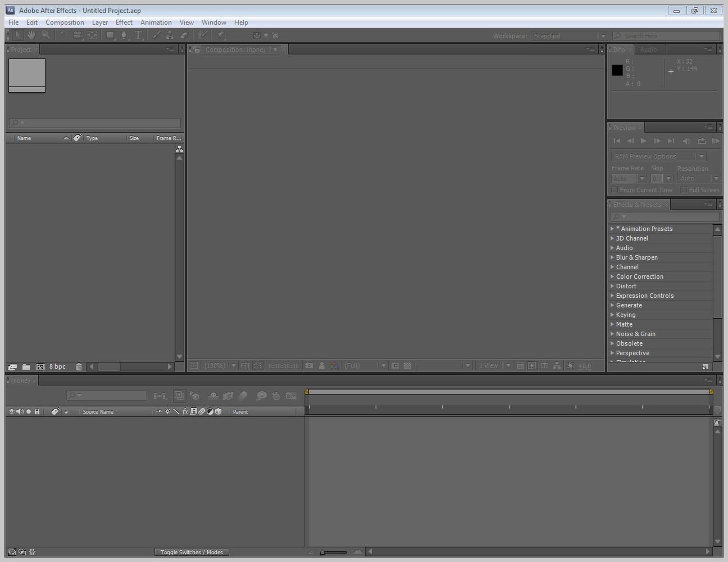
Task: Click the video eye column header
Action: [11, 411]
